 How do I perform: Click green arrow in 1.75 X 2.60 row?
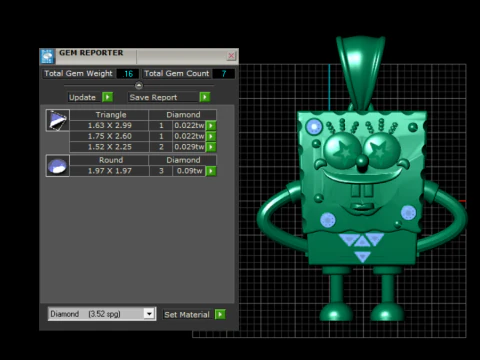pos(211,136)
